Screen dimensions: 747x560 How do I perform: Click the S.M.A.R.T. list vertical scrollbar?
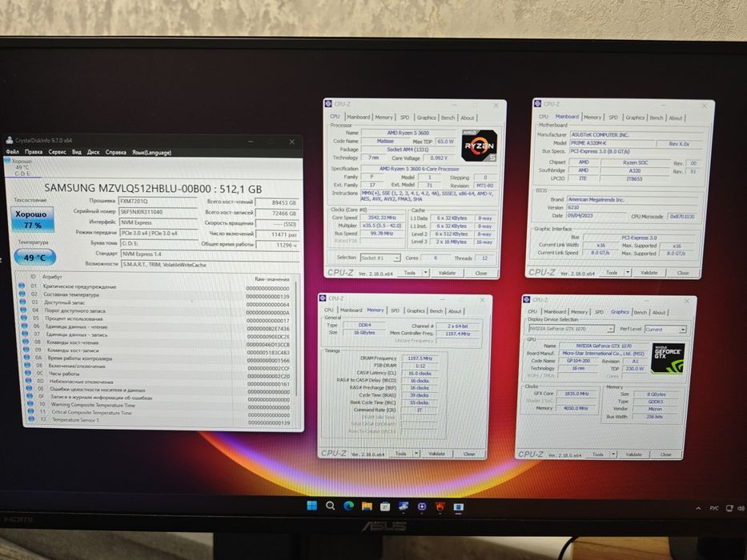click(x=298, y=338)
